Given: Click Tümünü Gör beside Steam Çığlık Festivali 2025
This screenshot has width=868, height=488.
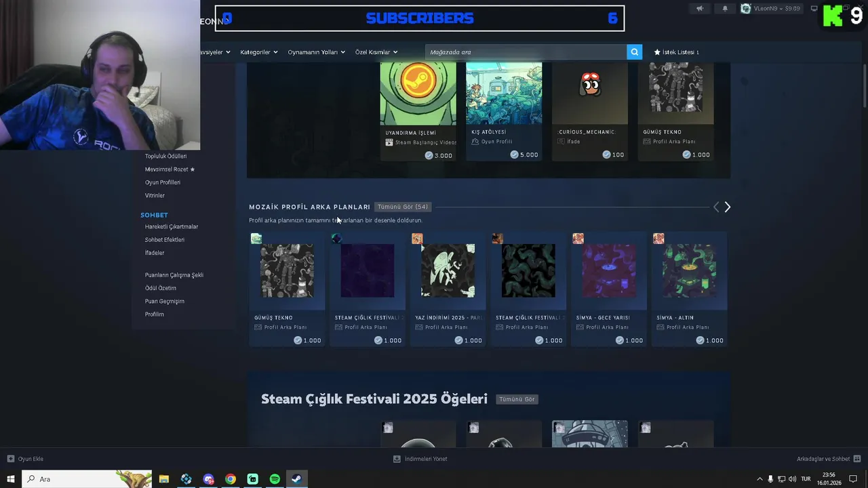Looking at the screenshot, I should tap(517, 399).
